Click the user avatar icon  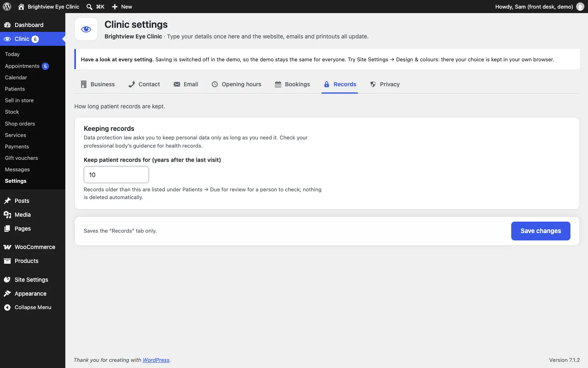pos(580,7)
